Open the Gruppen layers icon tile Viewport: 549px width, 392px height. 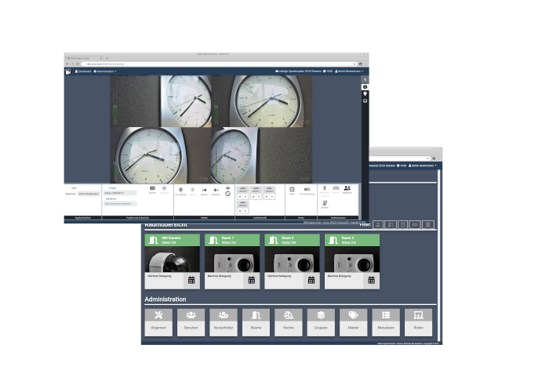point(321,321)
